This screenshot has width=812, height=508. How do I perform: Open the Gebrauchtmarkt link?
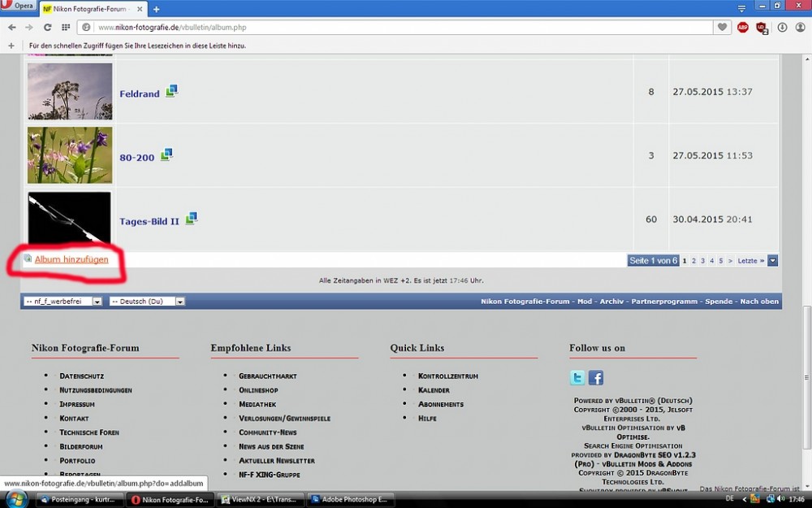coord(267,376)
